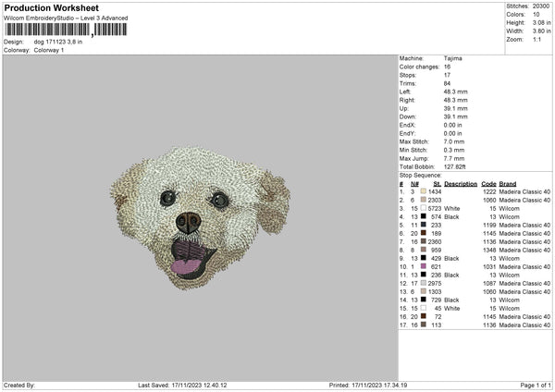The image size is (555, 392).
Task: Click the Brand column header
Action: pyautogui.click(x=508, y=182)
